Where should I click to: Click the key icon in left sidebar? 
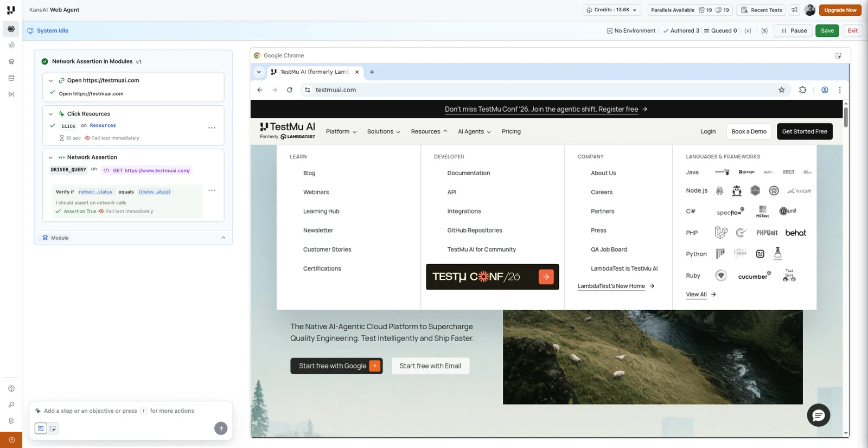pyautogui.click(x=11, y=405)
